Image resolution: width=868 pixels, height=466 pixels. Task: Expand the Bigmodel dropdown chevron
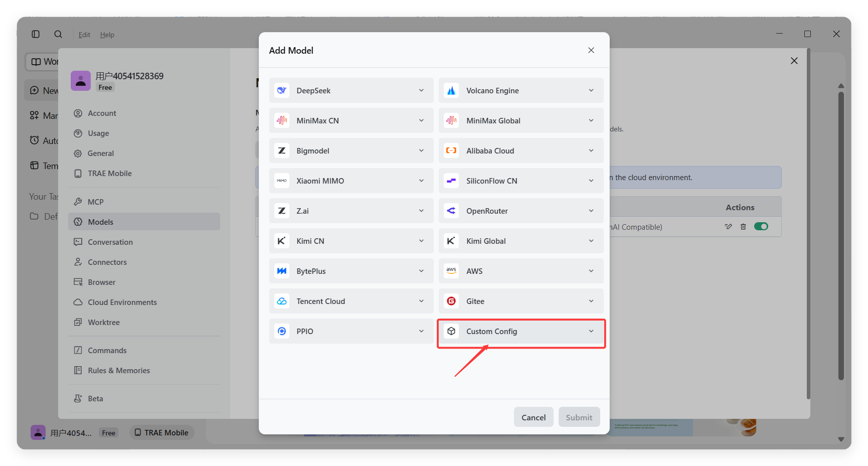tap(421, 150)
